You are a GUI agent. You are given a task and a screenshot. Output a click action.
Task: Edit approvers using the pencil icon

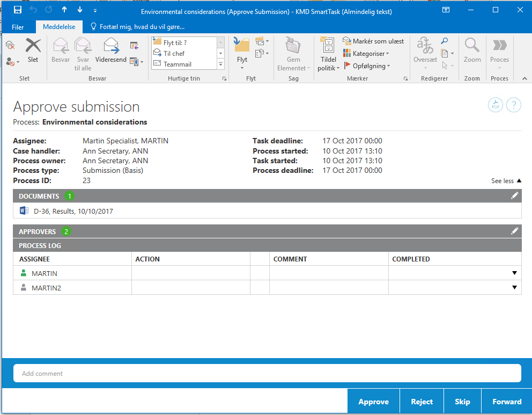tap(515, 231)
